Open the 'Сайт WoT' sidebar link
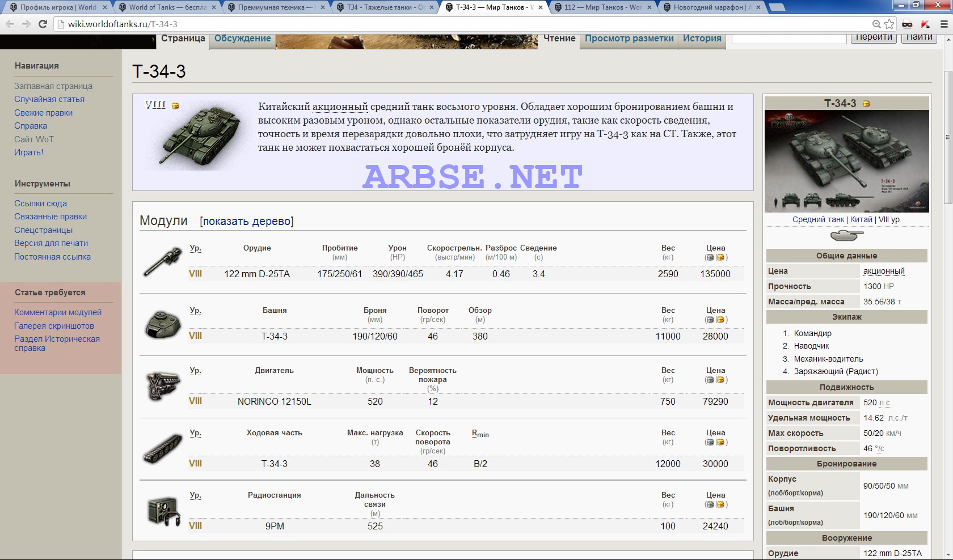 pyautogui.click(x=34, y=139)
